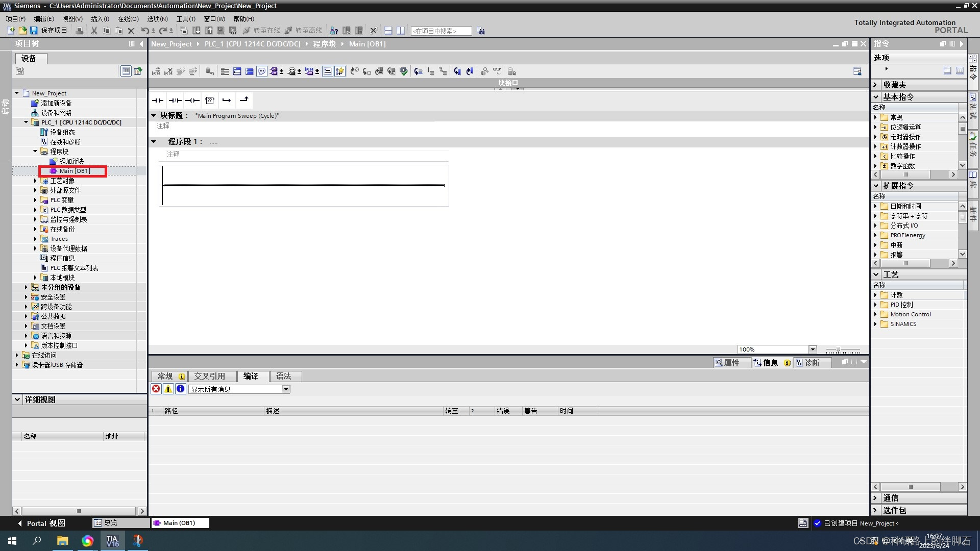Click the close branch icon
980x551 pixels.
pos(244,101)
